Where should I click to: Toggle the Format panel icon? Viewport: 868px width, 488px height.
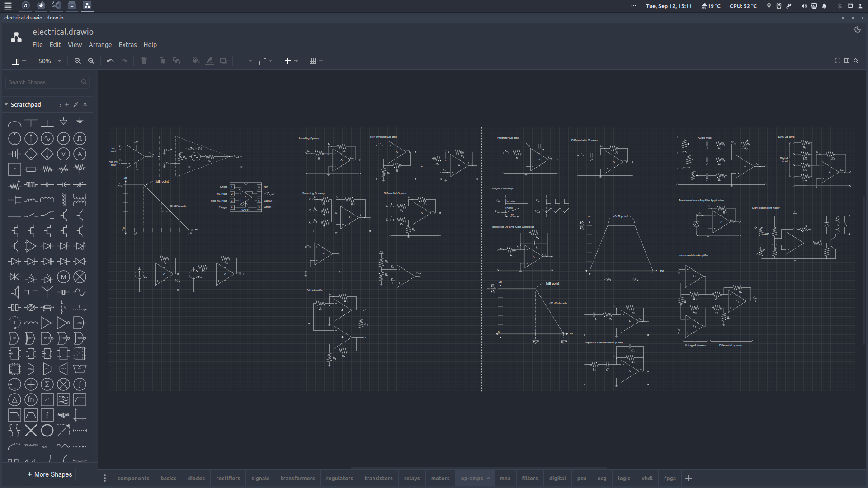847,61
